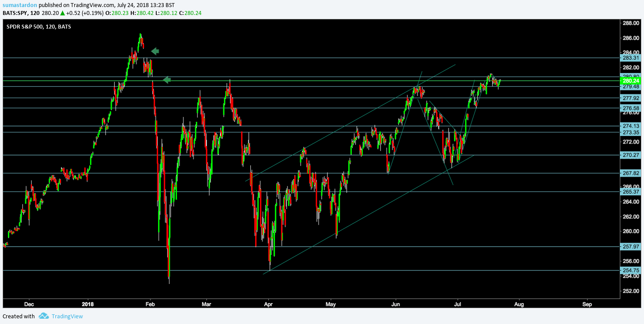Click the 260.00 tick on the price axis

[630, 231]
